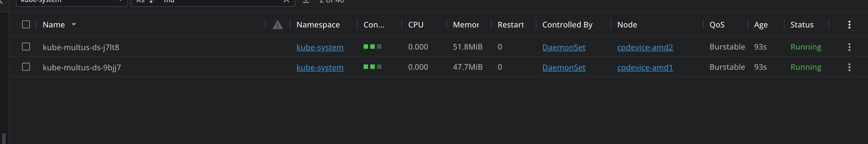Open kube-system namespace link in first row
The width and height of the screenshot is (868, 144).
pos(320,47)
